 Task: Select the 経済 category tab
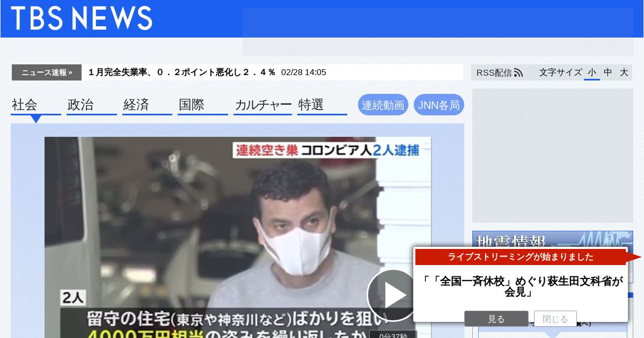click(x=147, y=105)
